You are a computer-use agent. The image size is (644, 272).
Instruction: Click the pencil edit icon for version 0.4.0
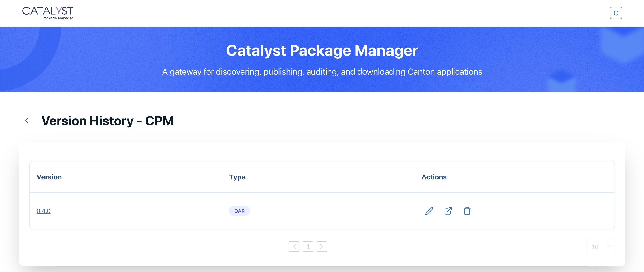[429, 211]
